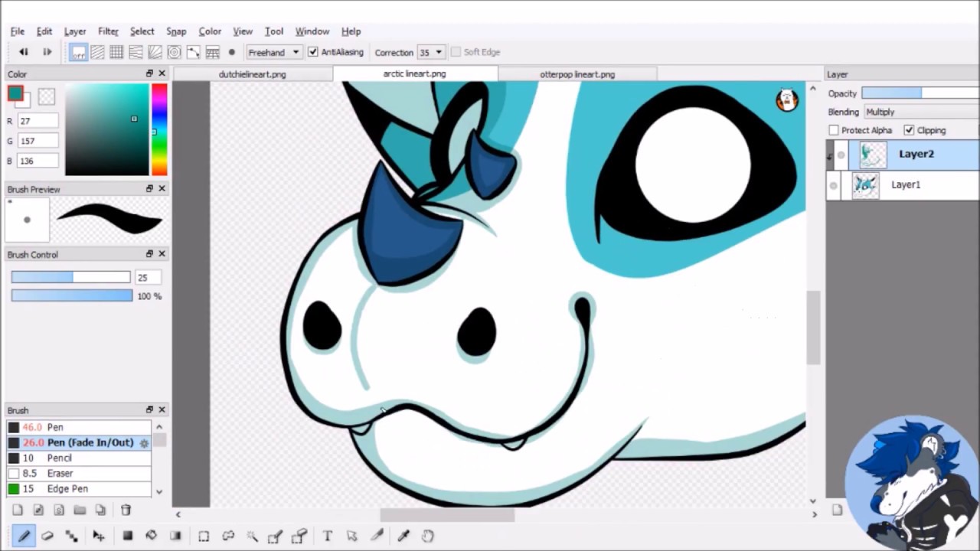Add a new brush icon
The width and height of the screenshot is (980, 551).
18,510
